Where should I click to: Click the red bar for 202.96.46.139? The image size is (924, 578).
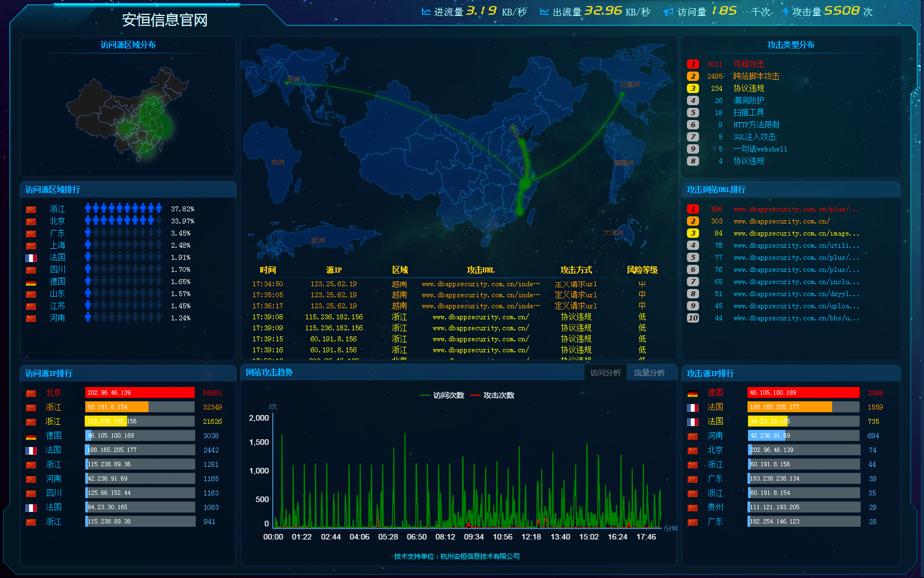click(140, 392)
